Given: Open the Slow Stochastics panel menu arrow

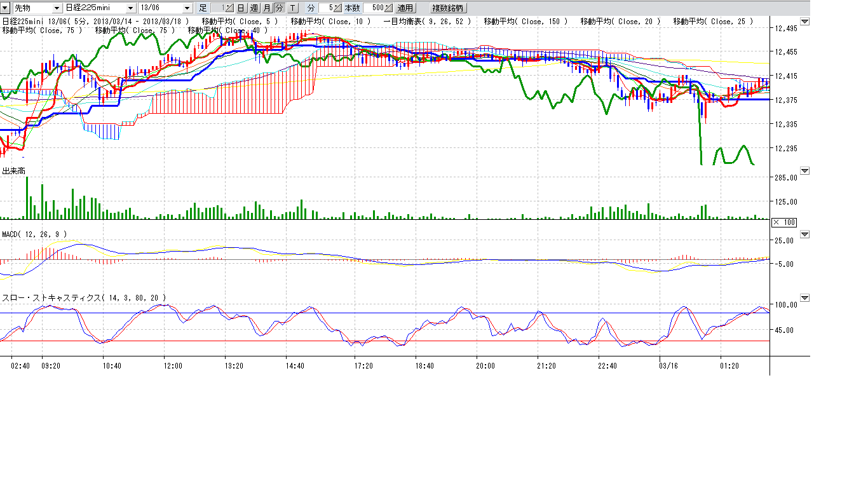Looking at the screenshot, I should (805, 297).
